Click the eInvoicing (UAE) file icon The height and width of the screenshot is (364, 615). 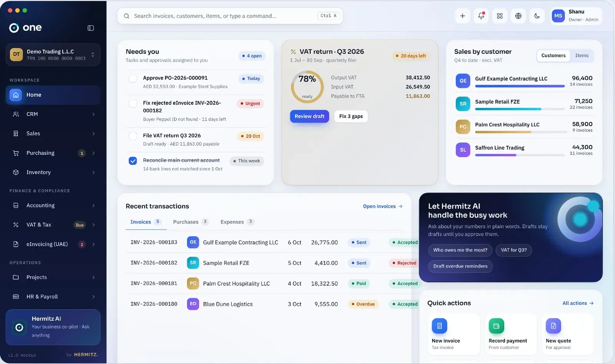[16, 244]
